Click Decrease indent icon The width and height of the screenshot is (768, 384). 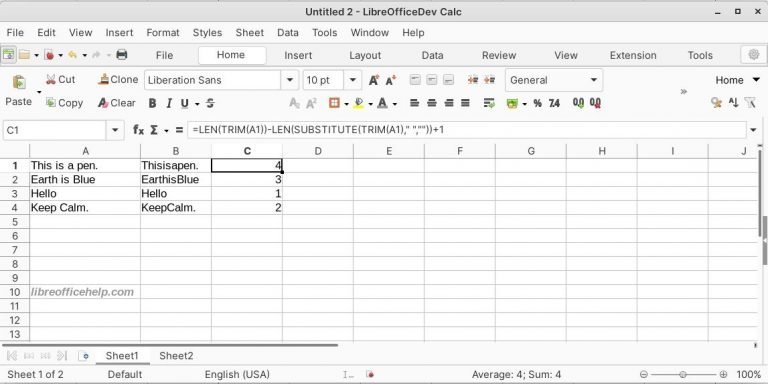click(x=489, y=80)
